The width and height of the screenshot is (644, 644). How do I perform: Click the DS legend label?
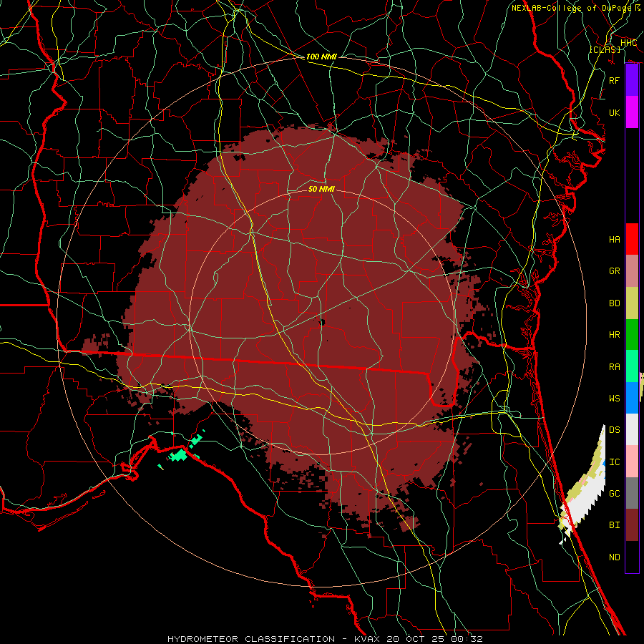tap(615, 429)
